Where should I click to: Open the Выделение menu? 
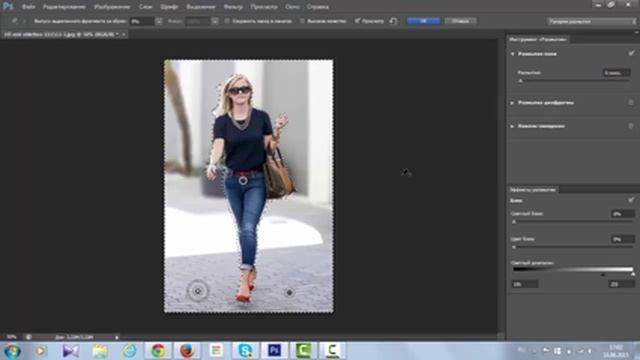201,7
